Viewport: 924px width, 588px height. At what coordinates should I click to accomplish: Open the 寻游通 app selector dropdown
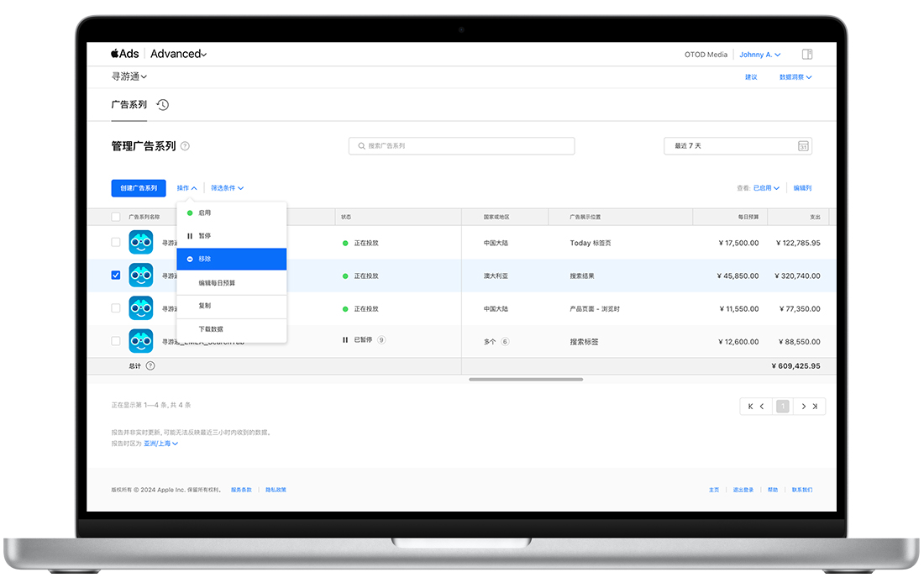129,76
